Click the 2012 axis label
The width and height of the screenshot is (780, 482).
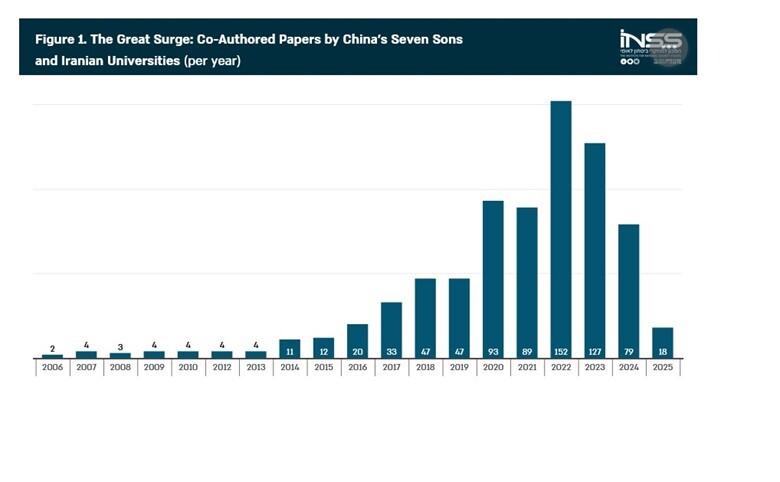(222, 367)
